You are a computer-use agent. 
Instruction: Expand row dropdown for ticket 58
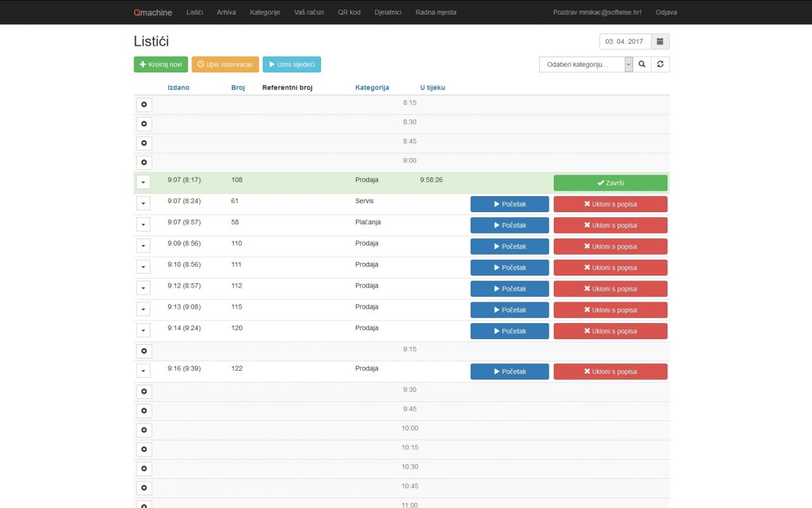143,225
